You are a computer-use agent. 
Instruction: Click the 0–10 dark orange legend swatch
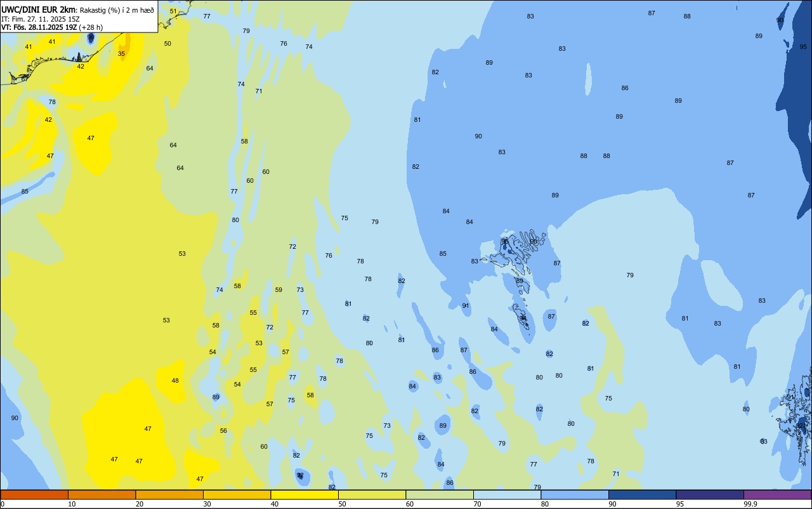click(34, 494)
